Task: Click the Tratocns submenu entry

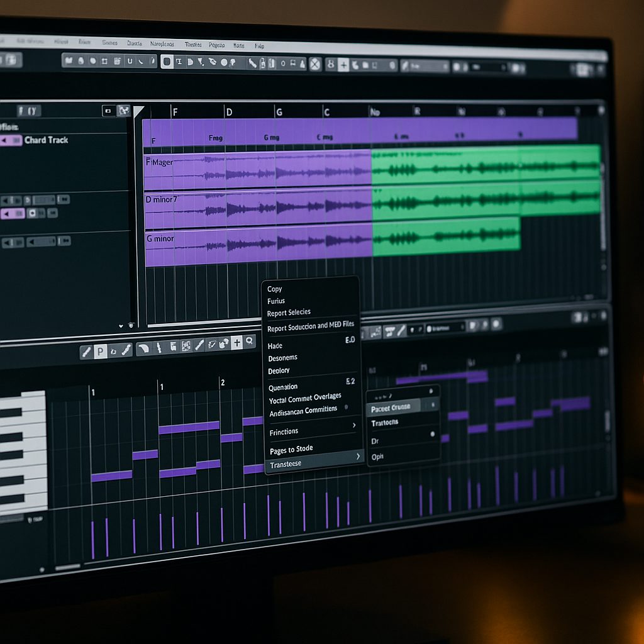Action: (x=385, y=423)
